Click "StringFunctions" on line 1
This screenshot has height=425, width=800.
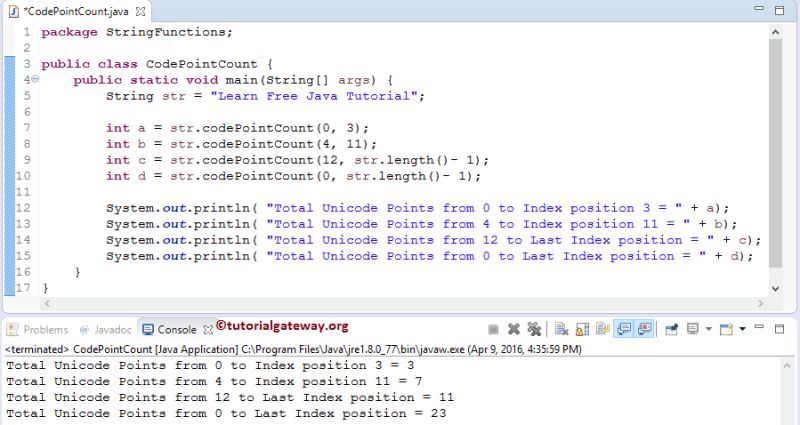tap(166, 32)
